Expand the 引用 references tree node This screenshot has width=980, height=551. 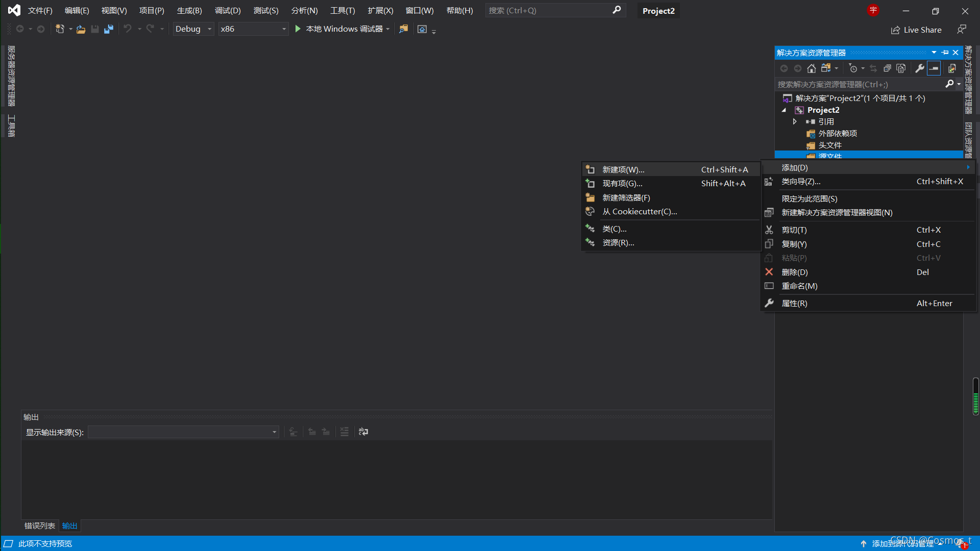[x=795, y=121]
